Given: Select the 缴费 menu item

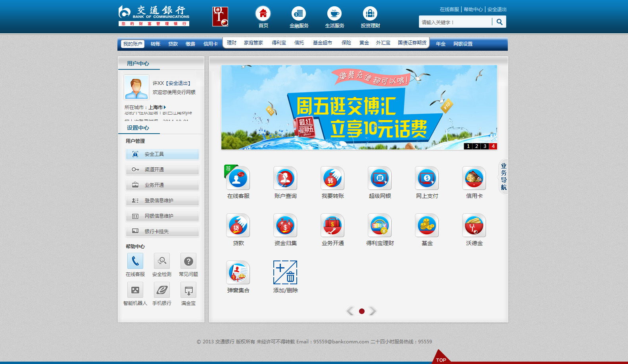Looking at the screenshot, I should tap(190, 44).
